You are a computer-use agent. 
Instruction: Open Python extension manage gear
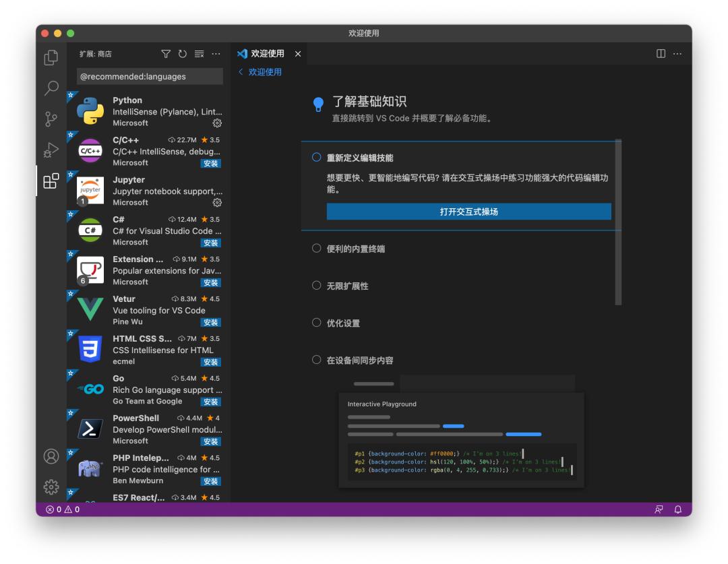(217, 123)
